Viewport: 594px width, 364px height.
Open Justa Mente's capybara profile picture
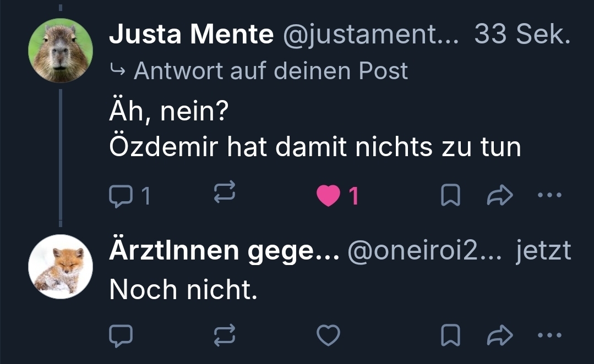pos(61,50)
